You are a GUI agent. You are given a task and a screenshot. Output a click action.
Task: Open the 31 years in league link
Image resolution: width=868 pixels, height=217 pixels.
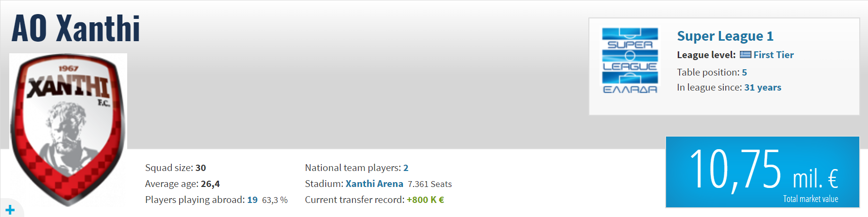(x=763, y=87)
